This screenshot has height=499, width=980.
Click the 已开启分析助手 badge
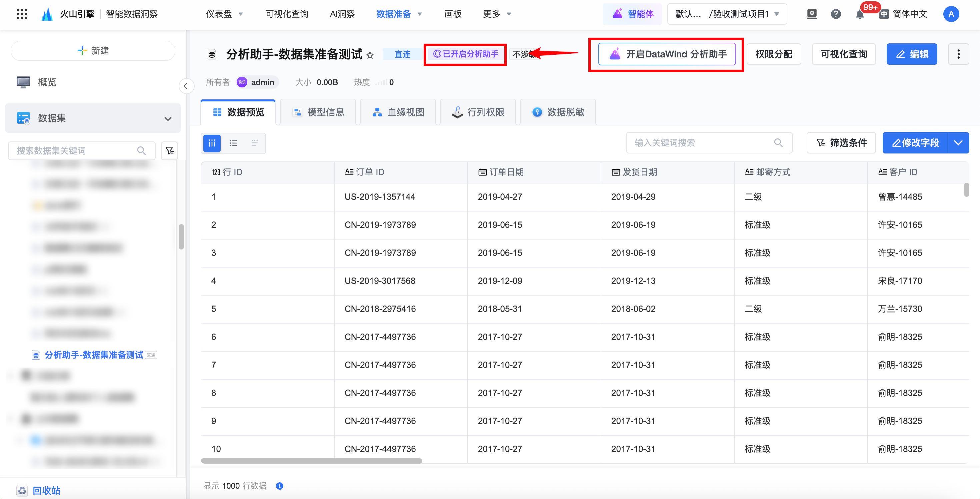pyautogui.click(x=465, y=54)
